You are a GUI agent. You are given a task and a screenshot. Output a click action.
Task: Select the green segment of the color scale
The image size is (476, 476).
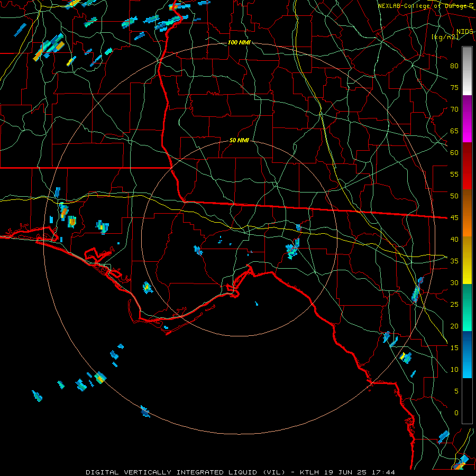click(467, 307)
